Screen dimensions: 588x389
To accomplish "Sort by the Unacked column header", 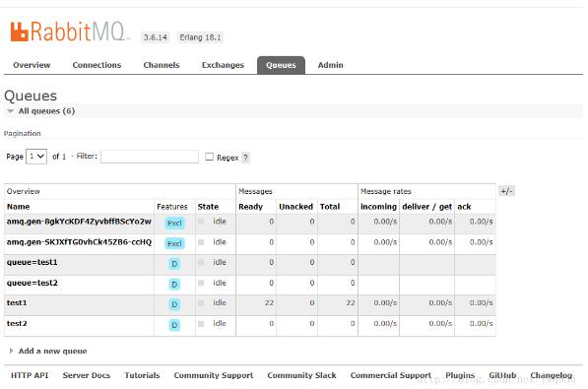I will tap(295, 207).
